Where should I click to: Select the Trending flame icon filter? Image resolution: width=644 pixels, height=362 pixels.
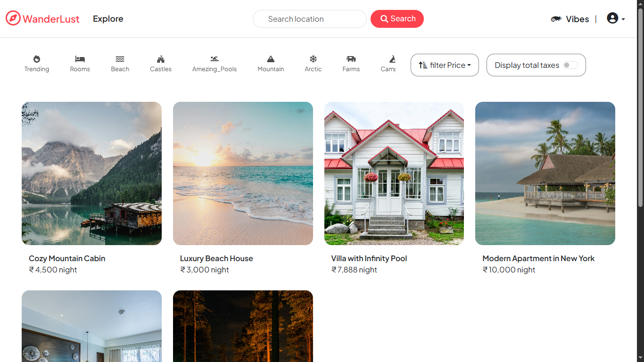pos(37,59)
